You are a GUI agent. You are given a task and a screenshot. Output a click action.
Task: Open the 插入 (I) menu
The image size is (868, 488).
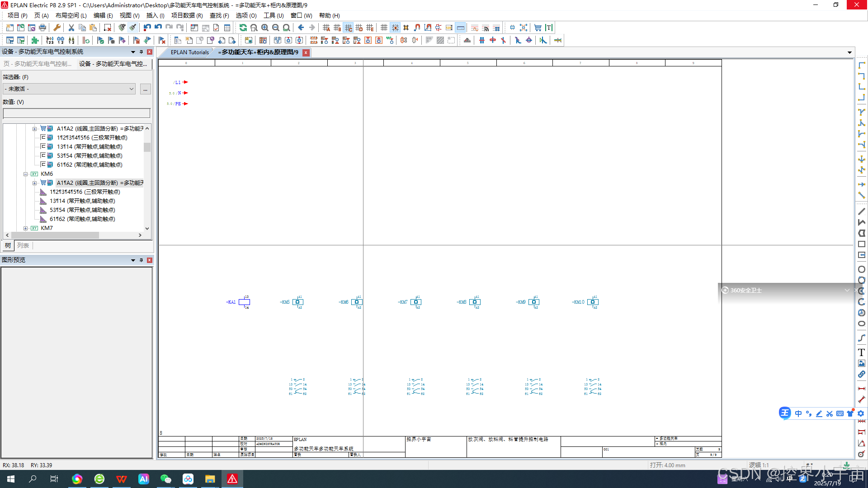(x=155, y=15)
